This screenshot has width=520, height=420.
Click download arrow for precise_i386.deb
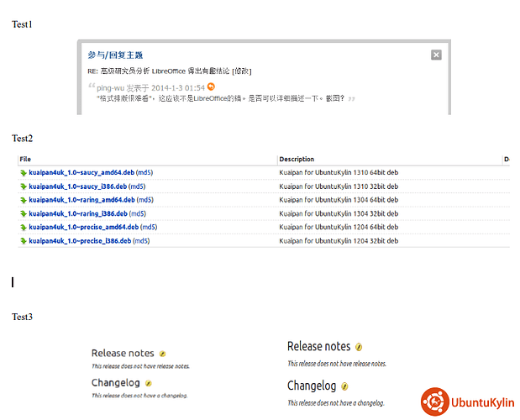(x=24, y=241)
